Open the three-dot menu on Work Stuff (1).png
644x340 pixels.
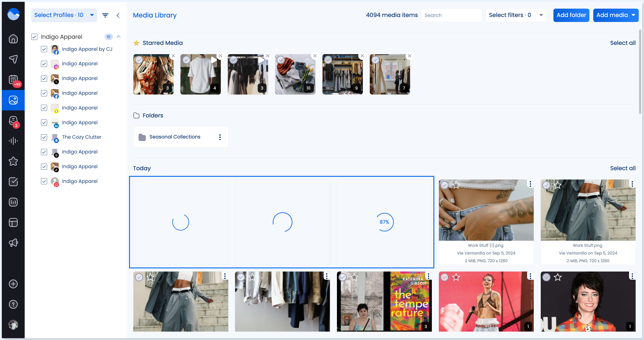click(x=530, y=184)
